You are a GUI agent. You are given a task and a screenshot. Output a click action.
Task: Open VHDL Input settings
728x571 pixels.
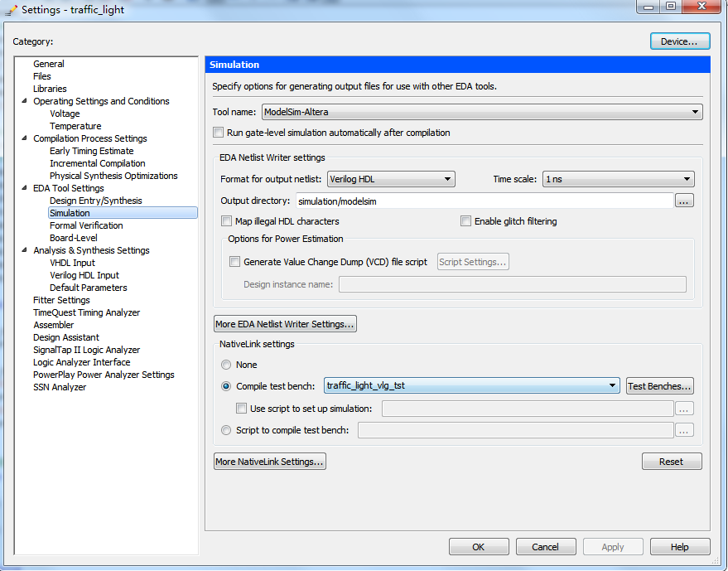tap(72, 263)
